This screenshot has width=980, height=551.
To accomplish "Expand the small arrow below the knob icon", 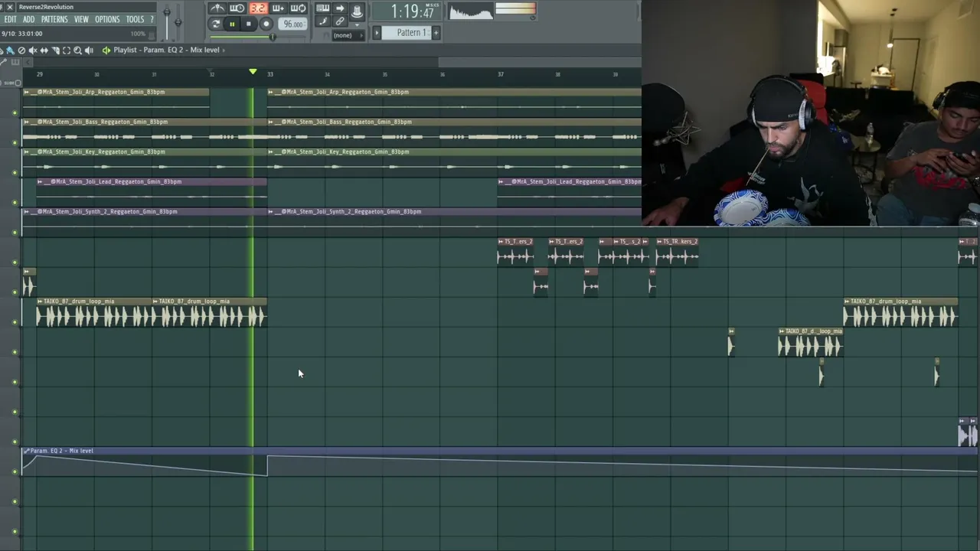I will tap(357, 24).
